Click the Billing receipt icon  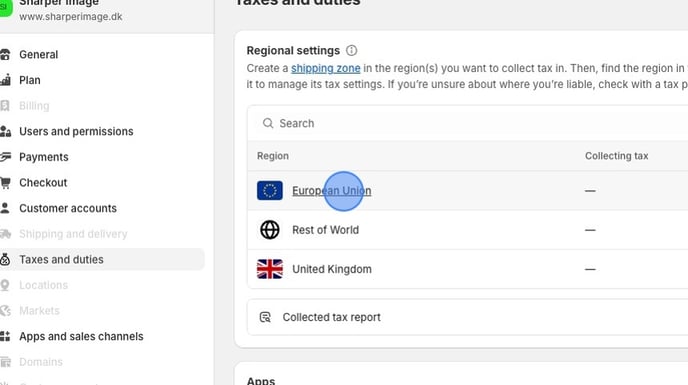pyautogui.click(x=5, y=106)
